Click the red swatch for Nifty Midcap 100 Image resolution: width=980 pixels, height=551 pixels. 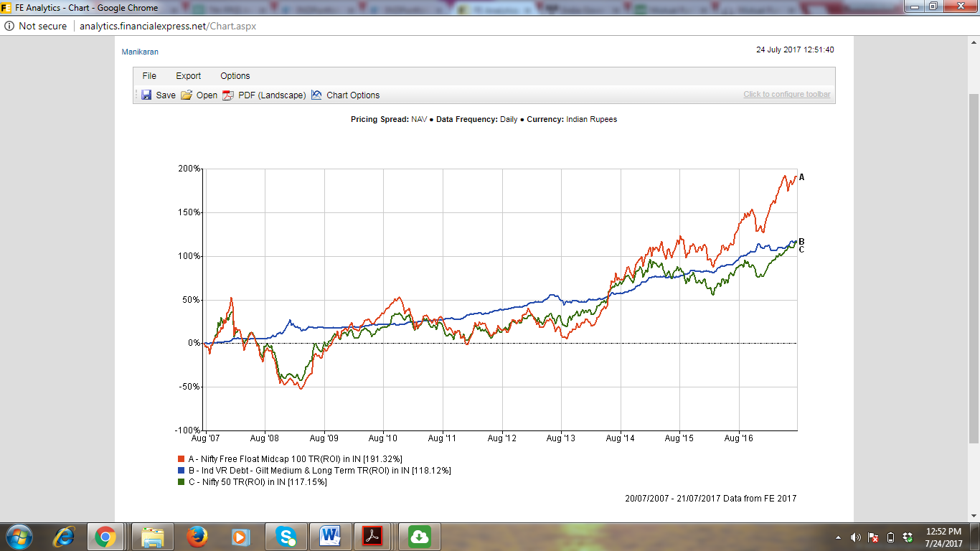click(182, 458)
